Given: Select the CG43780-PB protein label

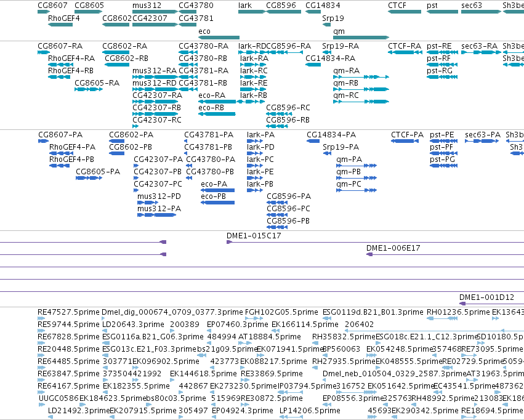Looking at the screenshot, I should (x=210, y=172).
